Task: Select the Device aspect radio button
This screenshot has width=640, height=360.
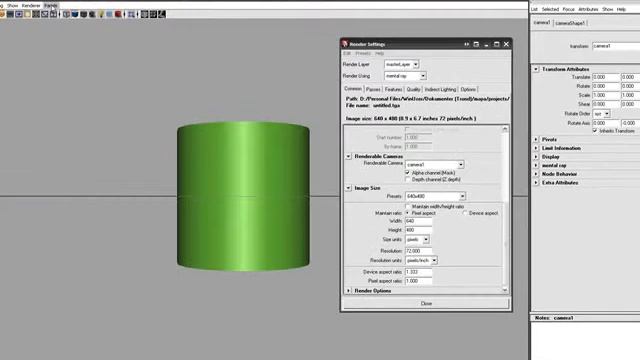Action: 464,213
